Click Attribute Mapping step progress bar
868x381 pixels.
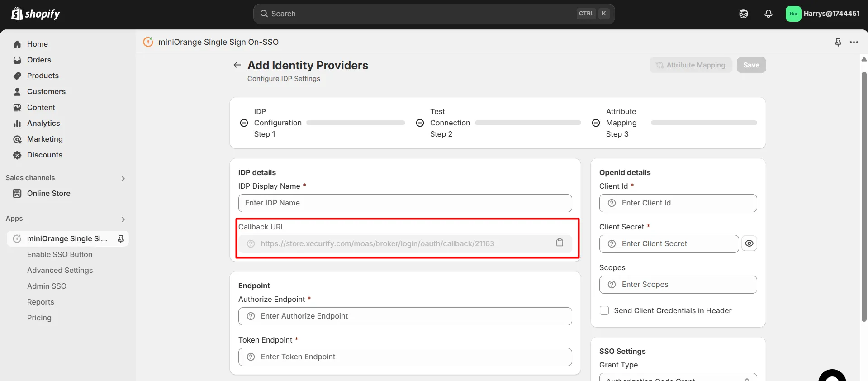pos(704,123)
